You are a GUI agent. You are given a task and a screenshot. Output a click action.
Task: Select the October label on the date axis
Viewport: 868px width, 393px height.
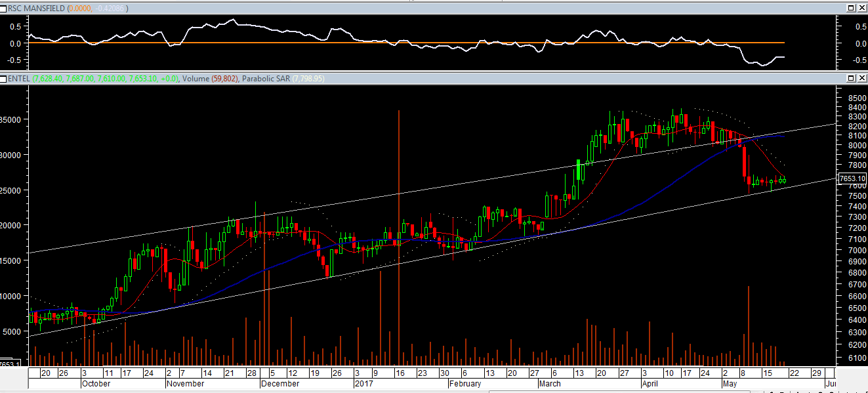click(x=96, y=384)
